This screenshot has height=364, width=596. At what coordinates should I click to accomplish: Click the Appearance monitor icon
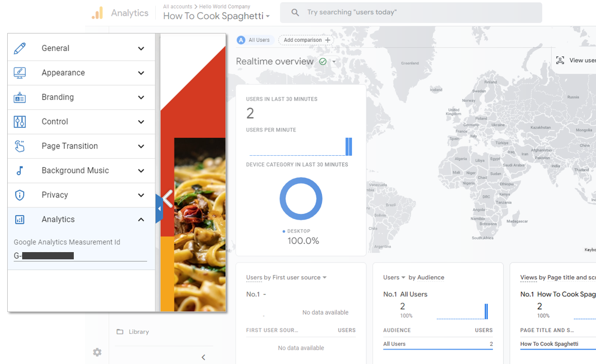(20, 73)
